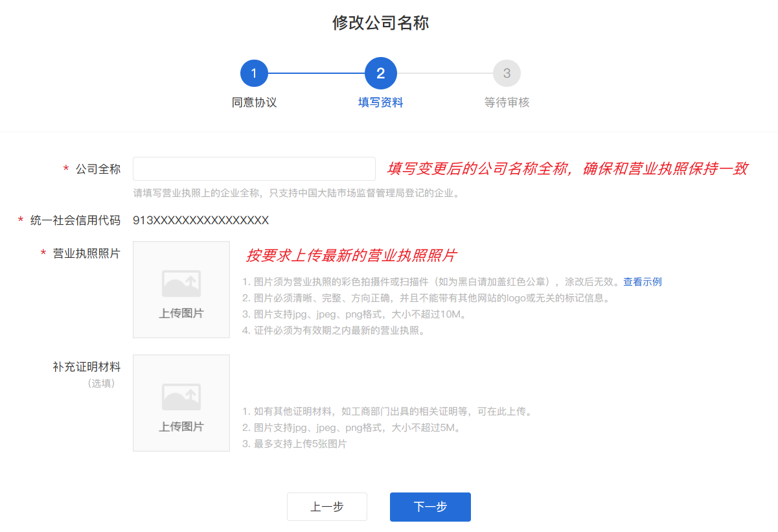Click the 等待审核 step label
This screenshot has height=532, width=778.
pos(507,102)
